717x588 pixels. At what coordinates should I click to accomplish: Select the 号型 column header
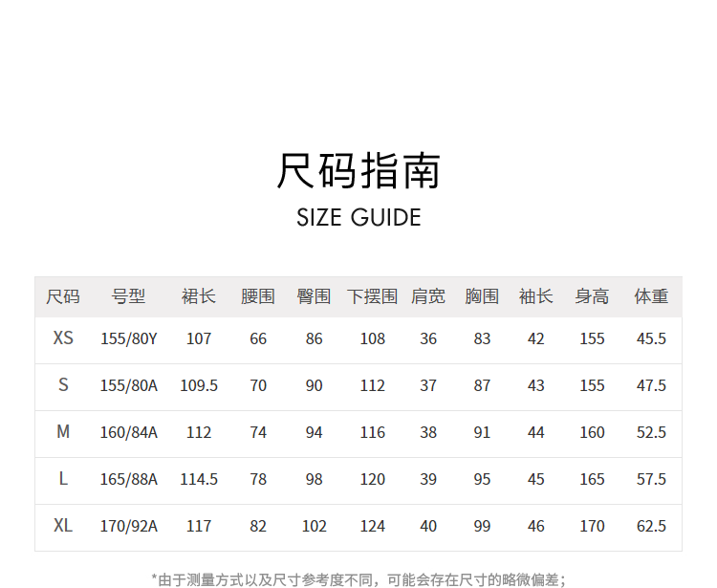(129, 296)
